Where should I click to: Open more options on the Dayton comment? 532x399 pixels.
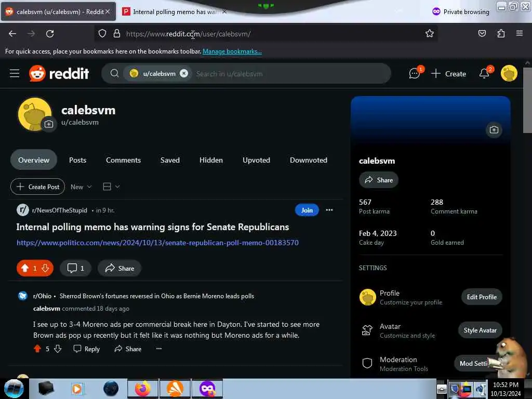[x=159, y=349]
